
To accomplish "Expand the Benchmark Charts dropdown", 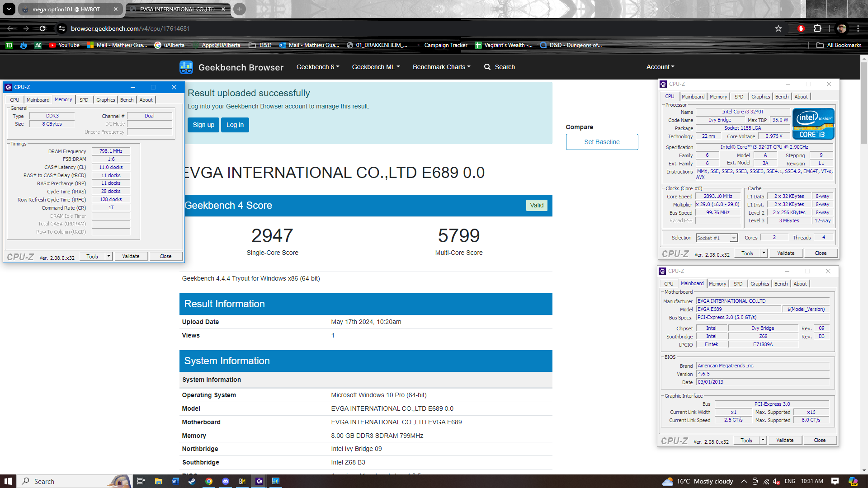I will click(441, 67).
